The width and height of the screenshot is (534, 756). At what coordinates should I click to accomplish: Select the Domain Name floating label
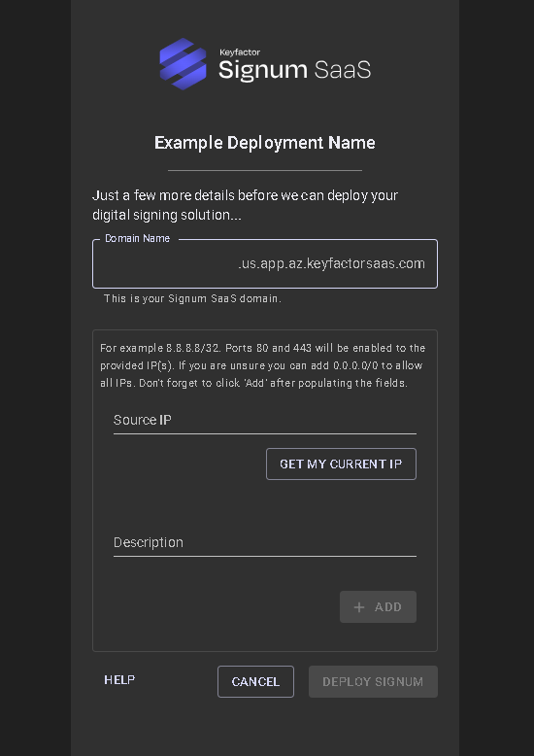coord(137,239)
